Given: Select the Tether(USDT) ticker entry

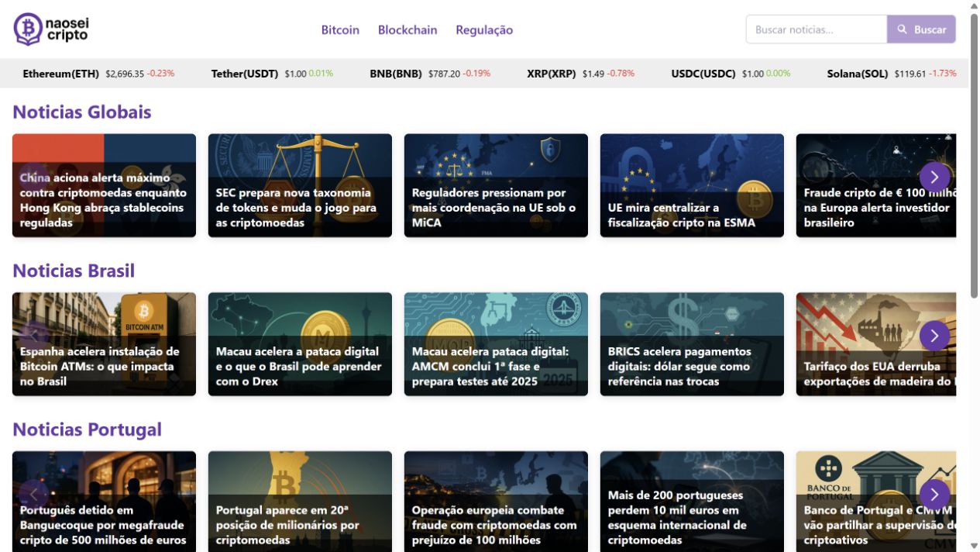Looking at the screenshot, I should click(x=272, y=74).
